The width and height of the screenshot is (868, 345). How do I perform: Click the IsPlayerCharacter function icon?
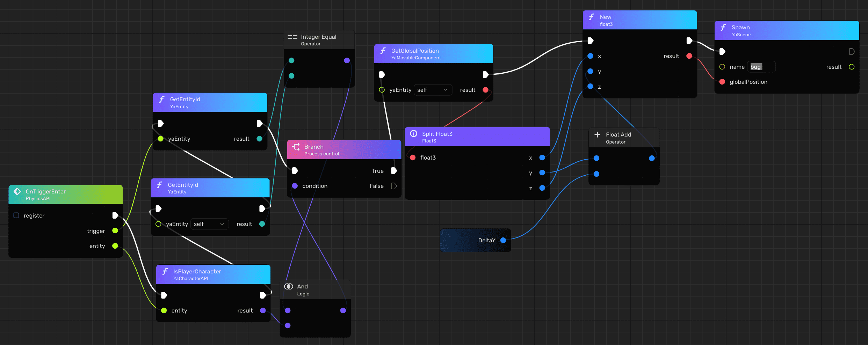165,272
